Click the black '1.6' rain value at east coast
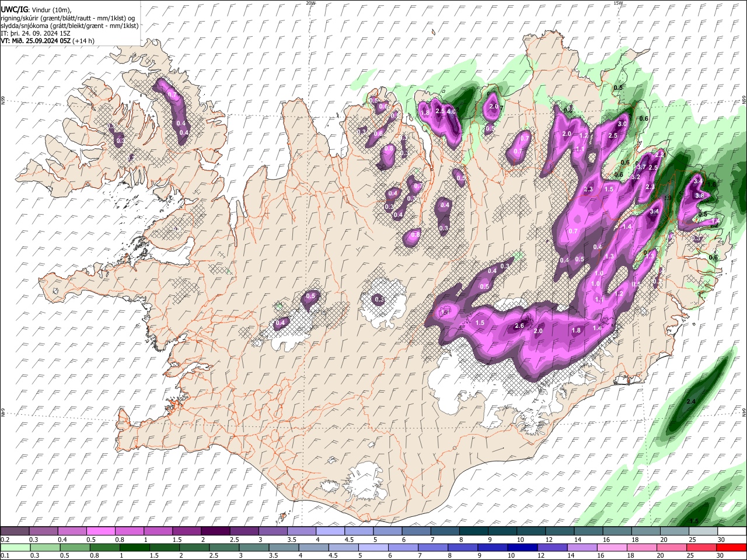This screenshot has width=747, height=560. pyautogui.click(x=711, y=184)
